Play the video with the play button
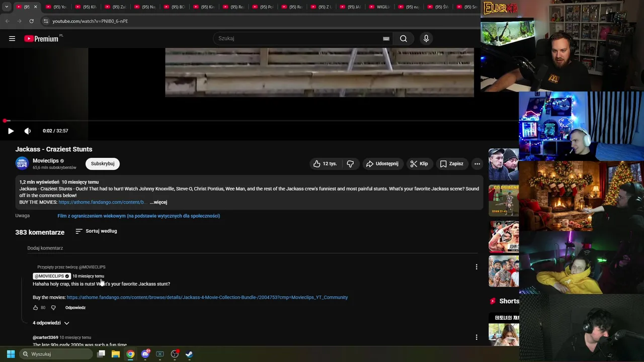The width and height of the screenshot is (644, 362). click(11, 131)
